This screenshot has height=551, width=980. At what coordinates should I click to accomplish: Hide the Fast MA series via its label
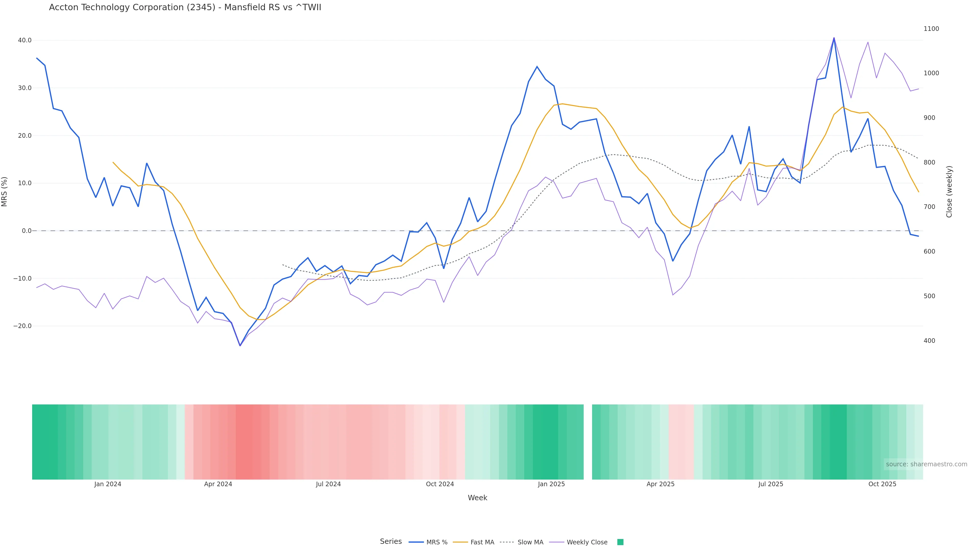click(x=482, y=542)
